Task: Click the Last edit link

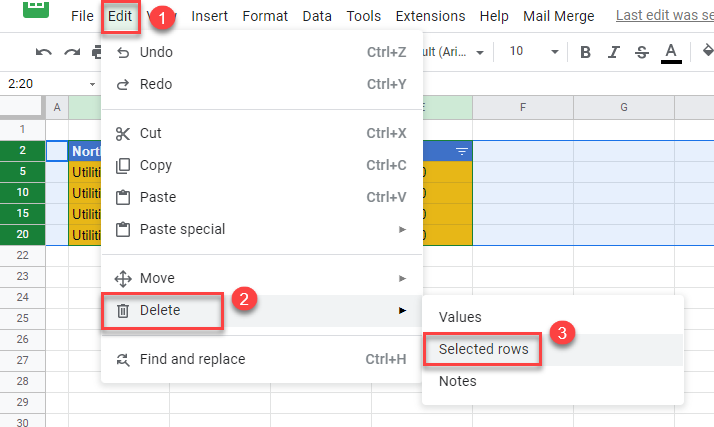Action: (x=663, y=16)
